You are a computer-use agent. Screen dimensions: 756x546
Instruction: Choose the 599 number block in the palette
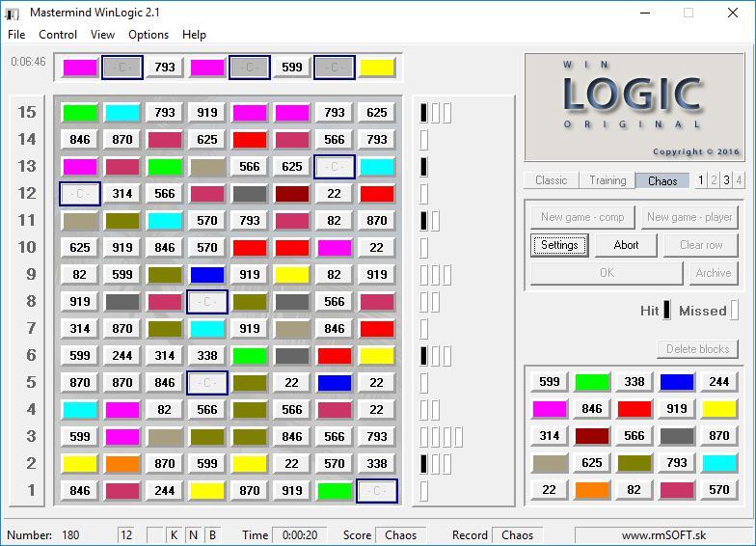pos(550,382)
